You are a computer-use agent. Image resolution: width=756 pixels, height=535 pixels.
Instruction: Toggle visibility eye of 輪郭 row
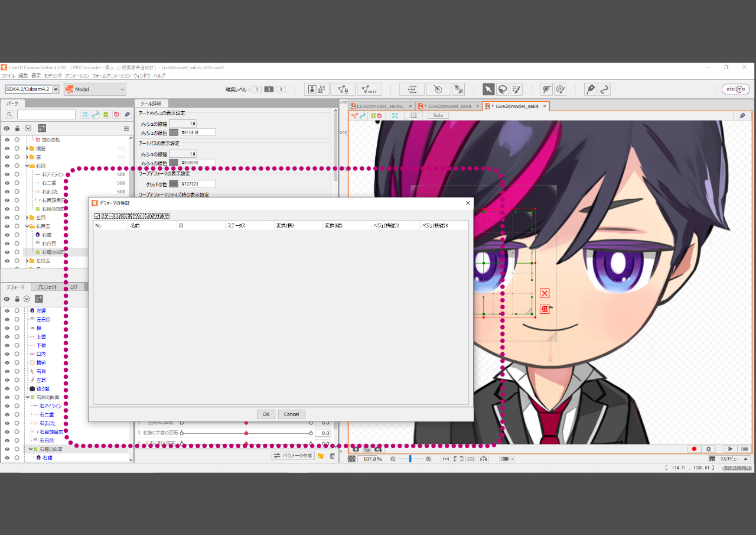[x=7, y=362]
